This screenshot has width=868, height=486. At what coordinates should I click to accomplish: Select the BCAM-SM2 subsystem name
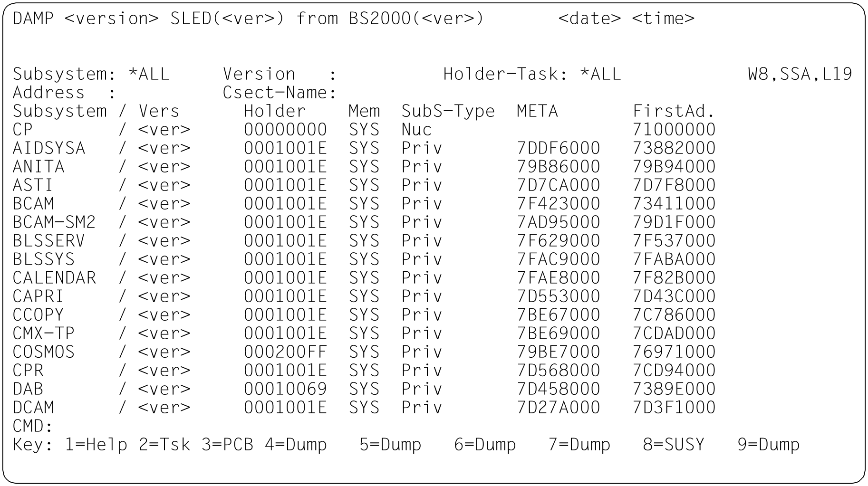54,222
